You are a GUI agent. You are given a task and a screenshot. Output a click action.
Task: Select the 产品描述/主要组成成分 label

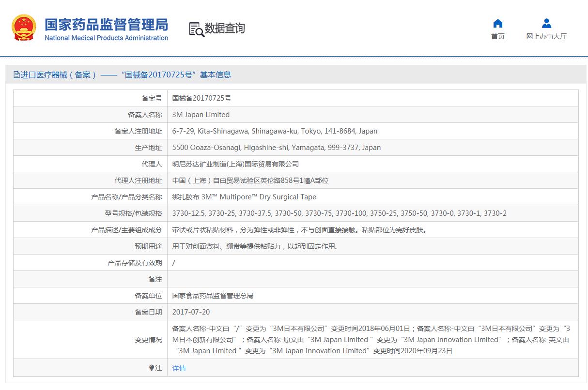[126, 230]
